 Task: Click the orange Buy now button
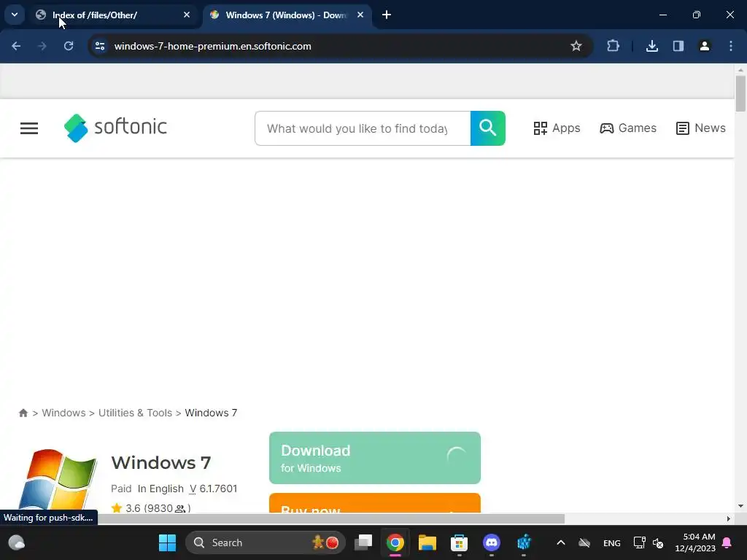374,503
